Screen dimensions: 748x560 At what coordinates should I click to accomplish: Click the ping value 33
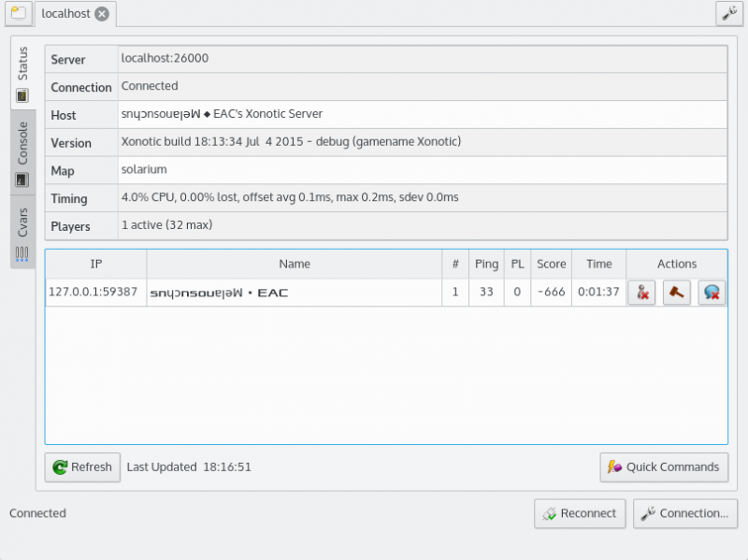486,292
